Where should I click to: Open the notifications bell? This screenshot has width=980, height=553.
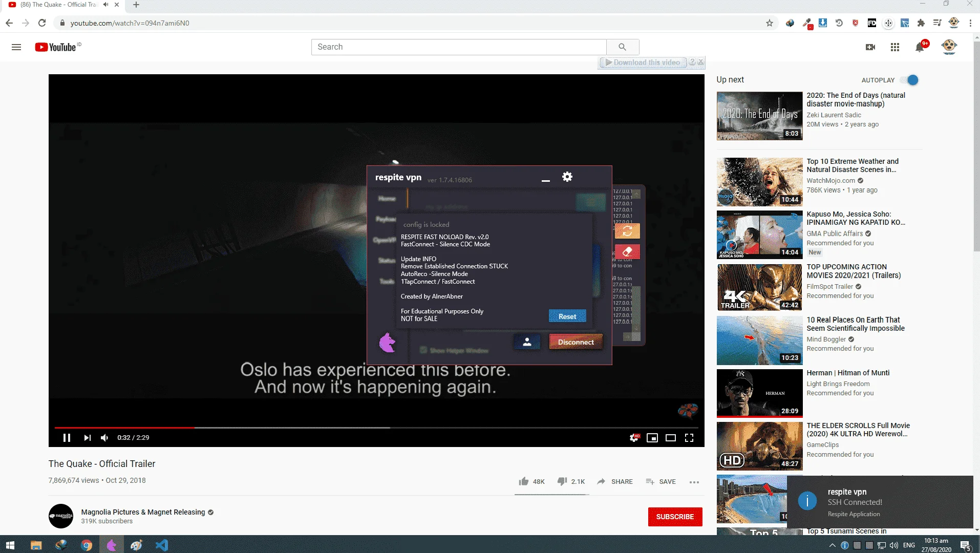pyautogui.click(x=920, y=47)
